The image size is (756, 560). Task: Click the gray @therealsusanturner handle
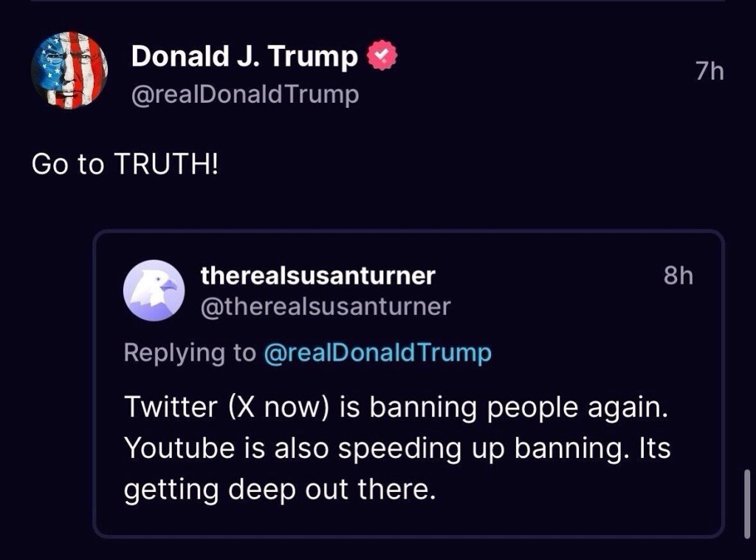pos(325,306)
